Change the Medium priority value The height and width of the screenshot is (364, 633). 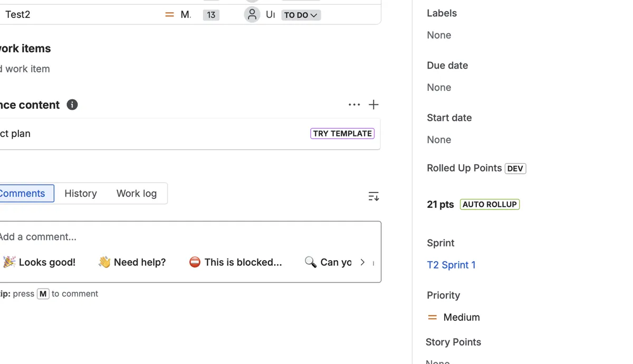[454, 317]
